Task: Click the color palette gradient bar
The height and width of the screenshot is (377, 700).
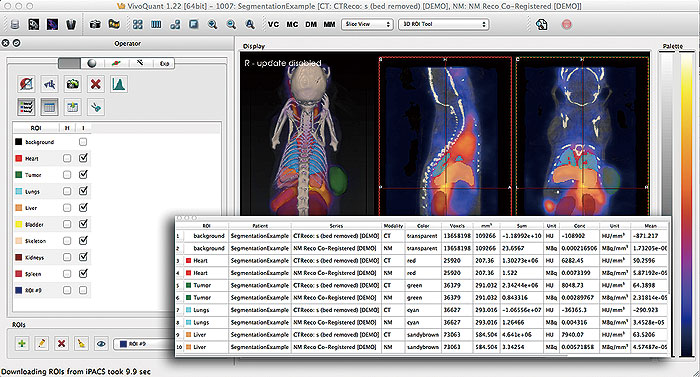Action: pos(686,205)
